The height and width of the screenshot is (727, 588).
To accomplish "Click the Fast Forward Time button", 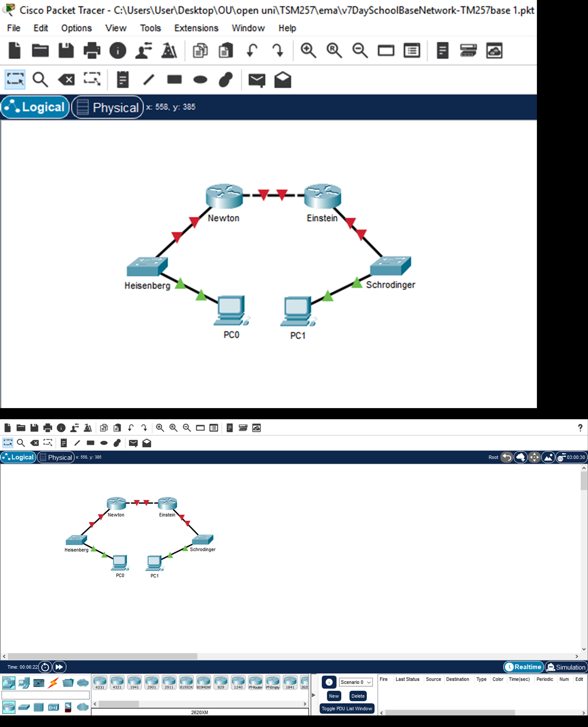I will 59,667.
